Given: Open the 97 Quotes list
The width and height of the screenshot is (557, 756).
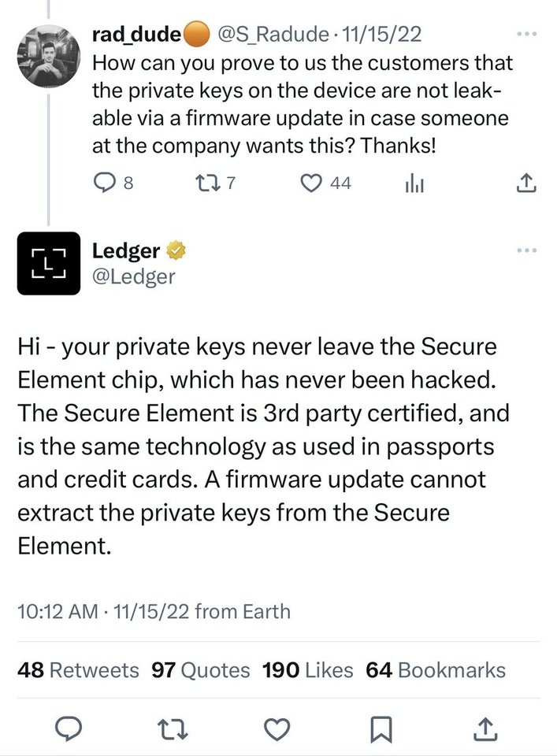Looking at the screenshot, I should coord(200,670).
